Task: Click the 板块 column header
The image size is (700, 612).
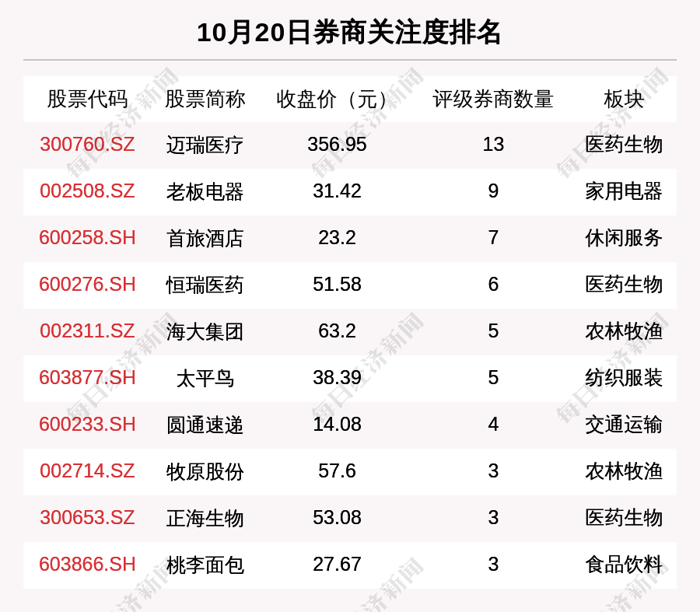Action: pyautogui.click(x=624, y=99)
